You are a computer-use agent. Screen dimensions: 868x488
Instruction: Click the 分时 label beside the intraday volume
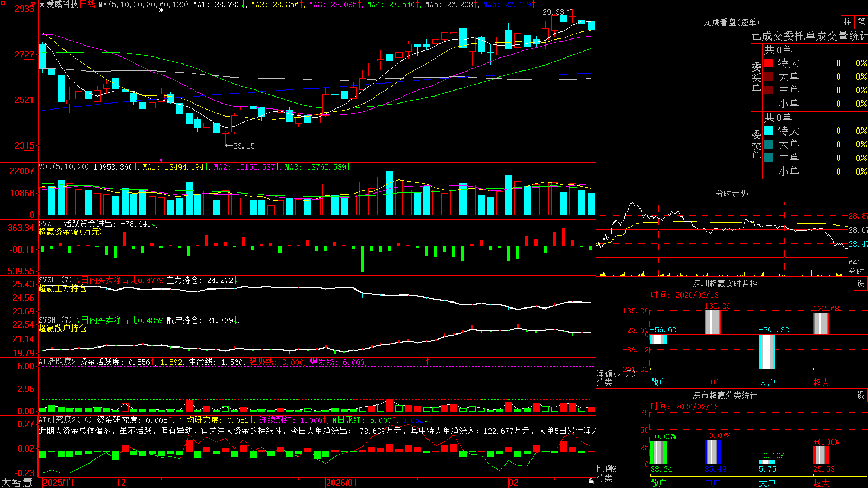pos(857,272)
